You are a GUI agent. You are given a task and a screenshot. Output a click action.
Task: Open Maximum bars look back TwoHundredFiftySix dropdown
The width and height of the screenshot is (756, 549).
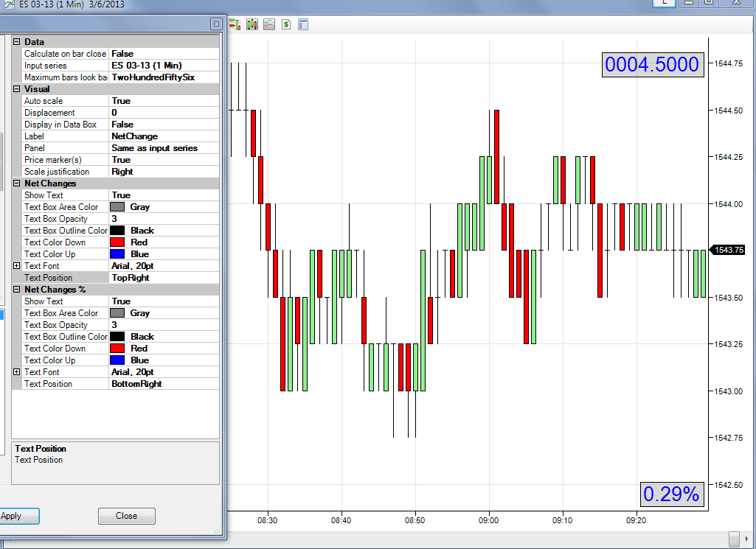click(x=164, y=77)
